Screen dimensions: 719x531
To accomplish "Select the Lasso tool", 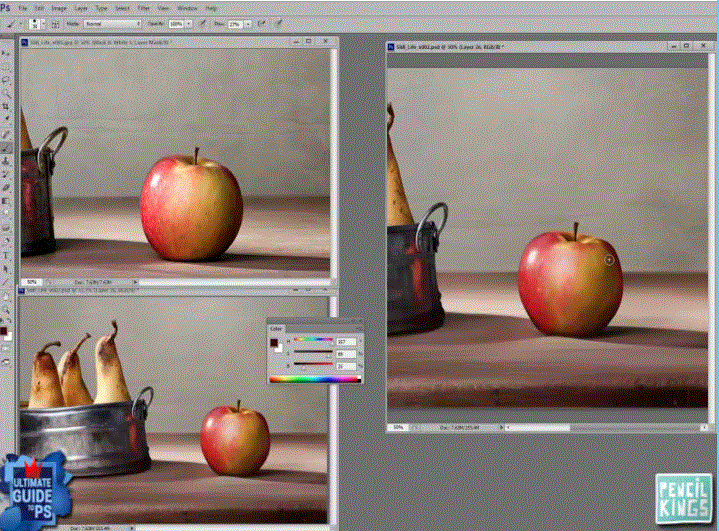I will (x=6, y=78).
